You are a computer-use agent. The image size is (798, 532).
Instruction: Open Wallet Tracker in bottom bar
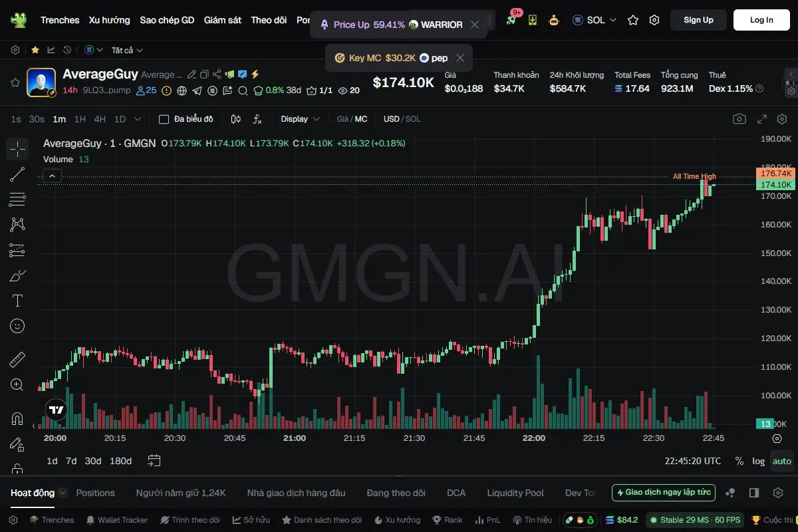pos(116,520)
